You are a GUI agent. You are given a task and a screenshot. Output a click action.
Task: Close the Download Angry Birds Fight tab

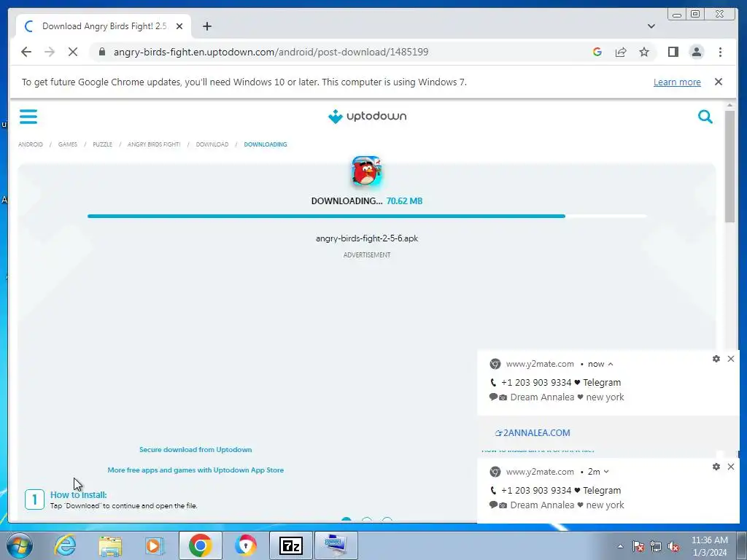coord(179,26)
